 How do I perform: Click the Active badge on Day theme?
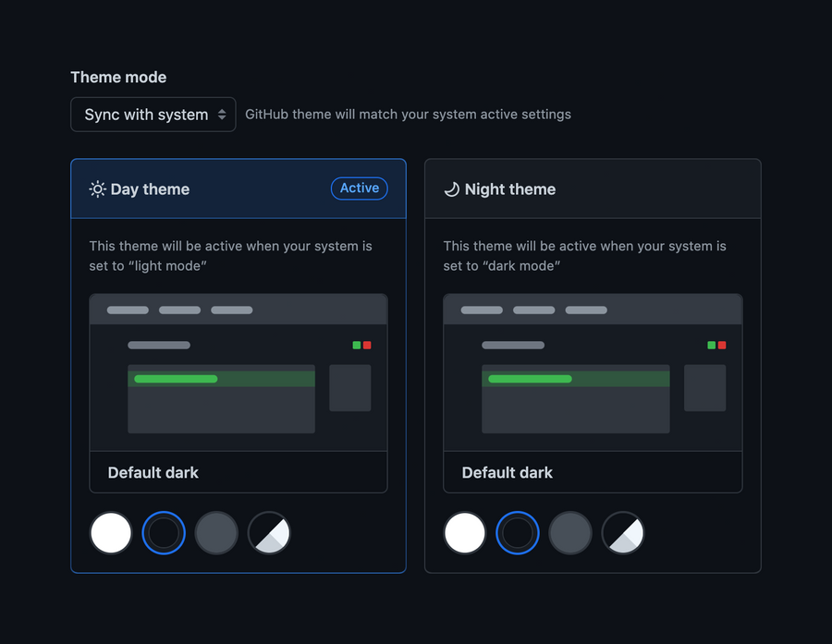359,188
